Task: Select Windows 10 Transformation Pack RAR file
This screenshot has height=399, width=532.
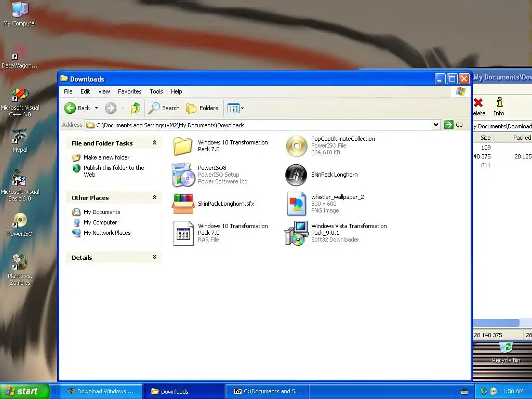Action: pos(183,233)
